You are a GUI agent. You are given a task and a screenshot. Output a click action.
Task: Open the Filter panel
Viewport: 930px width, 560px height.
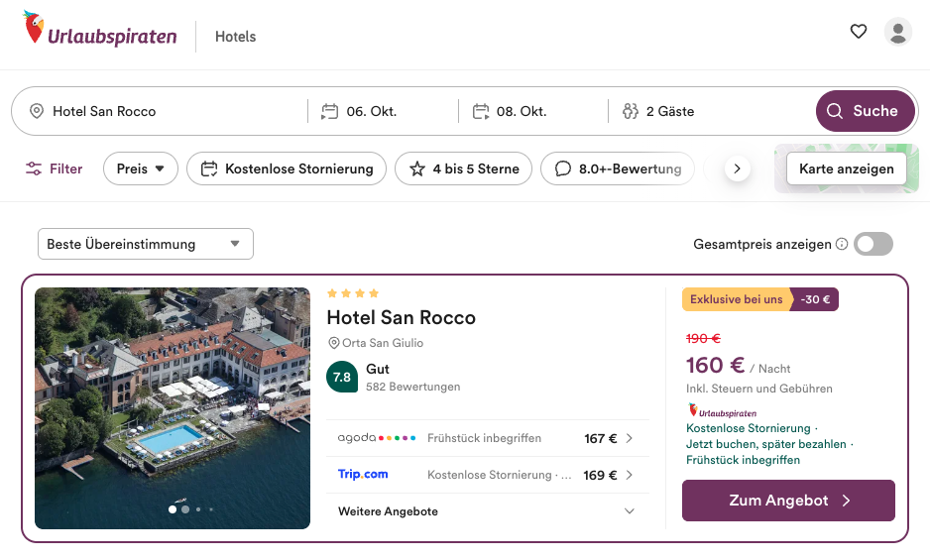54,168
